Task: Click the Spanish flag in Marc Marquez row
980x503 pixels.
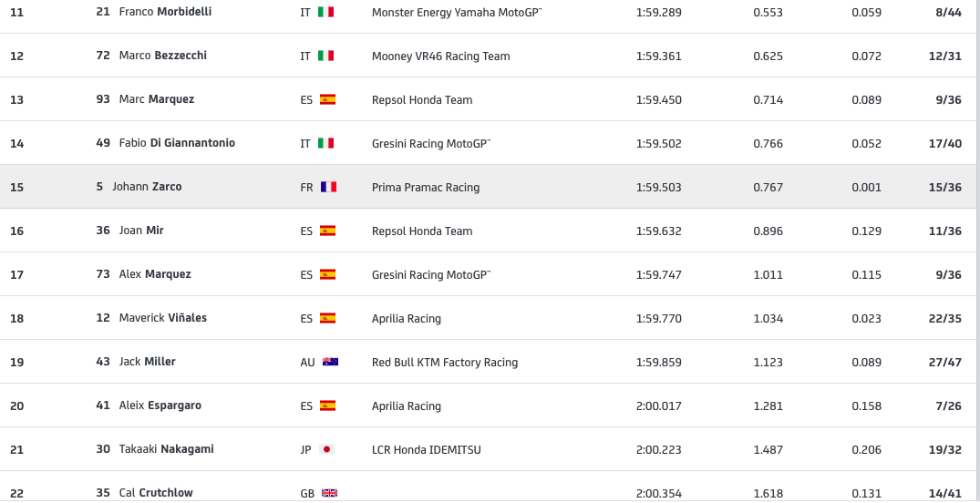Action: pos(327,99)
